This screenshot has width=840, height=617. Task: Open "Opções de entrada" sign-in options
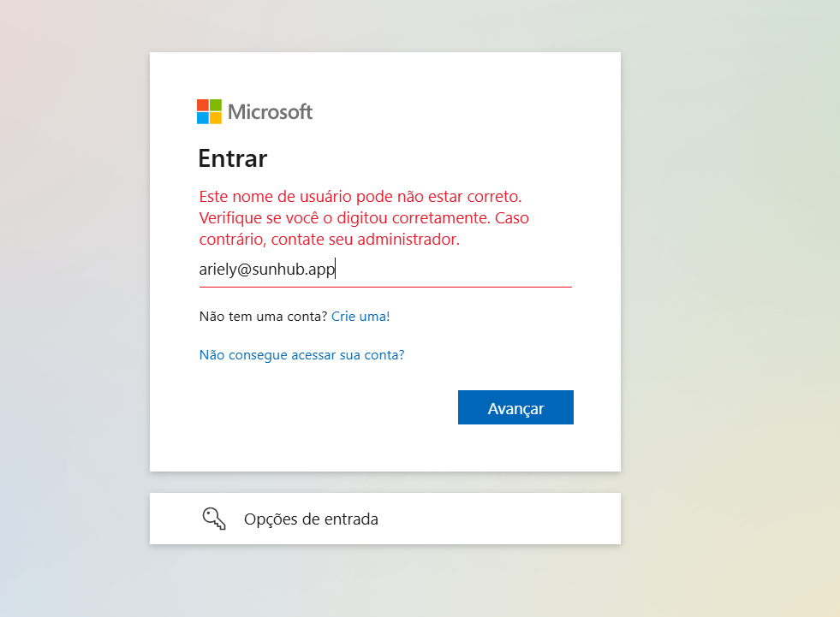coord(311,519)
